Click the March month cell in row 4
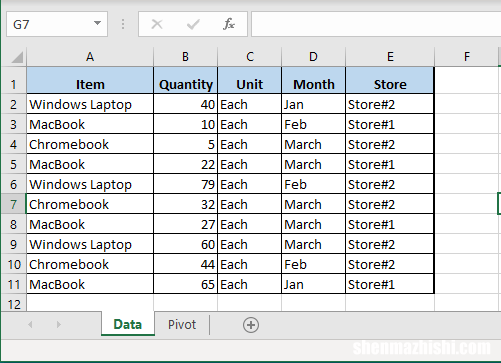This screenshot has height=363, width=501. (313, 144)
